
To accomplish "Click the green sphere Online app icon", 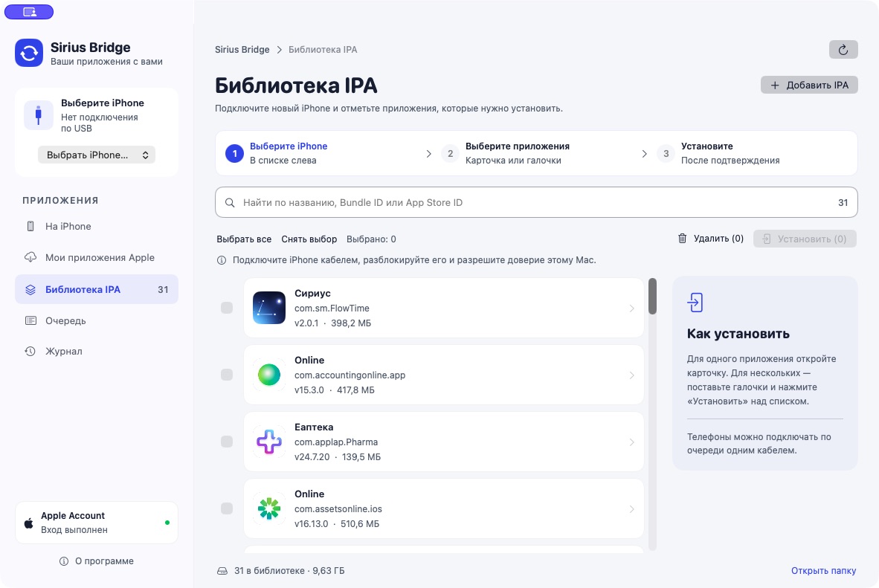I will click(x=269, y=375).
